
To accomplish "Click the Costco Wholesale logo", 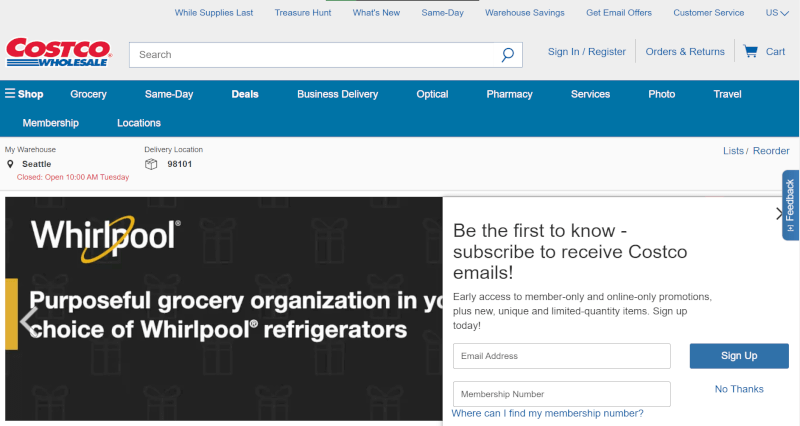I will pos(59,53).
